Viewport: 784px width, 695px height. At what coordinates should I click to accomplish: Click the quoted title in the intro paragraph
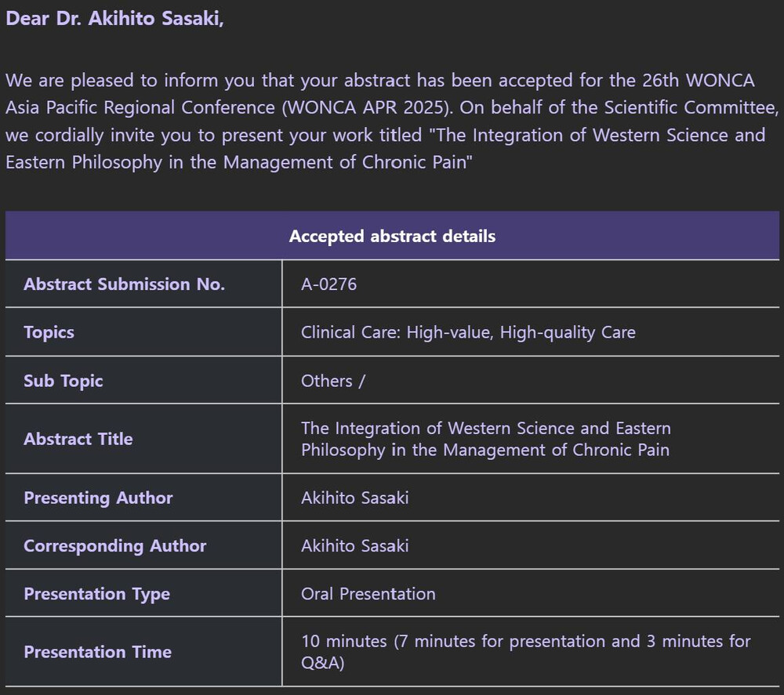pos(385,148)
